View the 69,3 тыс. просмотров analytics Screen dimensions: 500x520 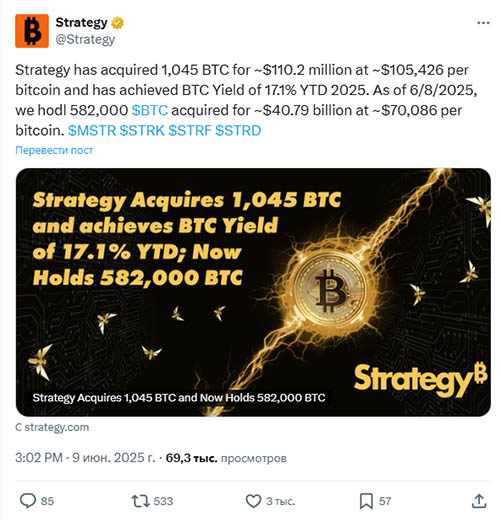[226, 458]
